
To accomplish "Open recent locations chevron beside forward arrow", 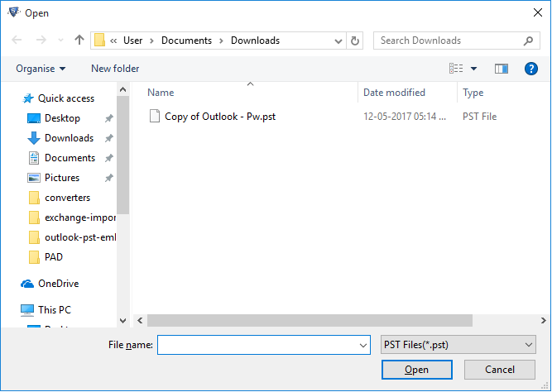I will click(60, 41).
